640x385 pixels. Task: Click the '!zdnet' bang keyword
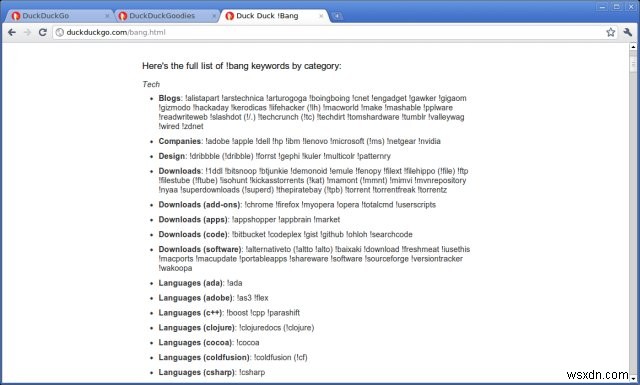tap(193, 127)
